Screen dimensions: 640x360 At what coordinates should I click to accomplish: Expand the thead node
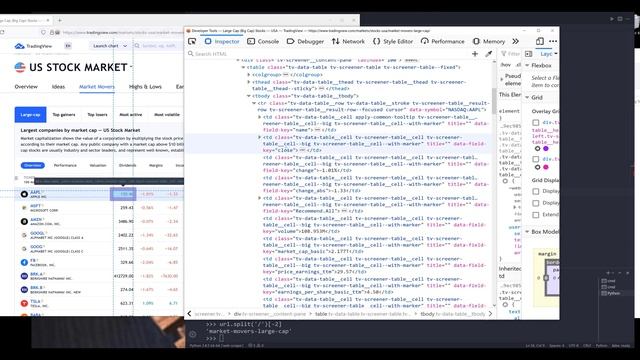(x=249, y=82)
